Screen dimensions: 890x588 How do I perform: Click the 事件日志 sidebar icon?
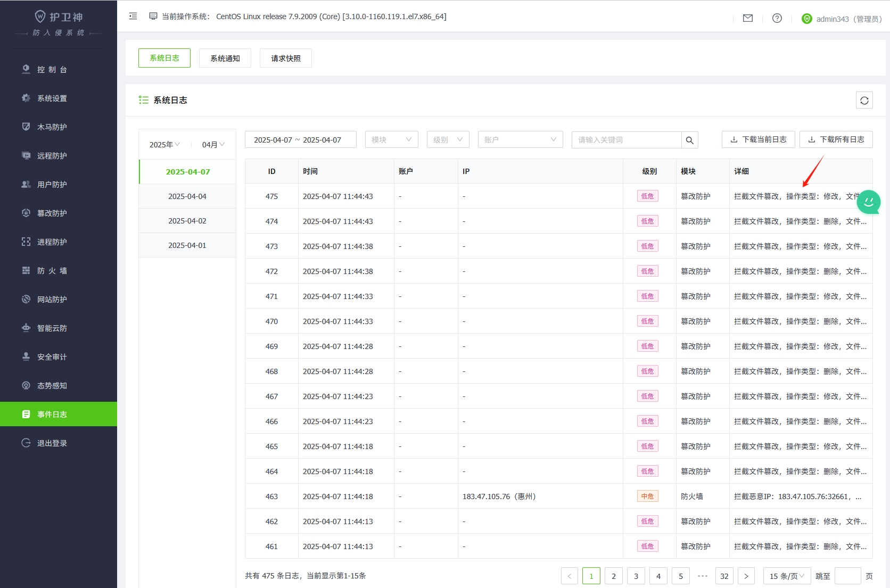(x=26, y=414)
